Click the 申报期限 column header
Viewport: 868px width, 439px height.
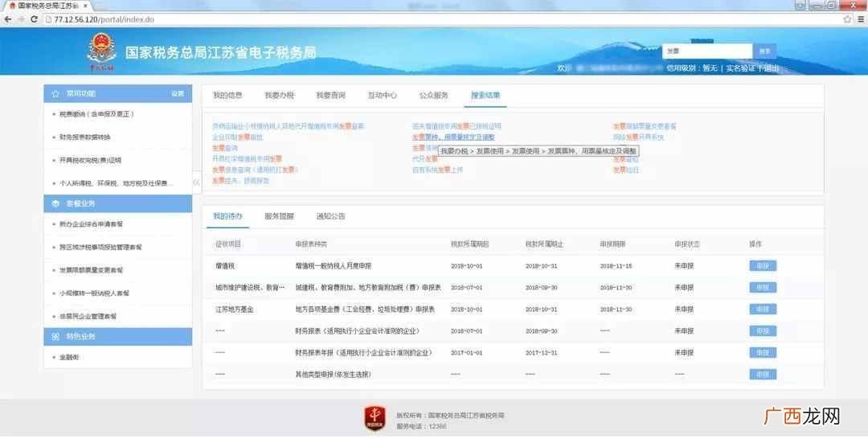[612, 244]
